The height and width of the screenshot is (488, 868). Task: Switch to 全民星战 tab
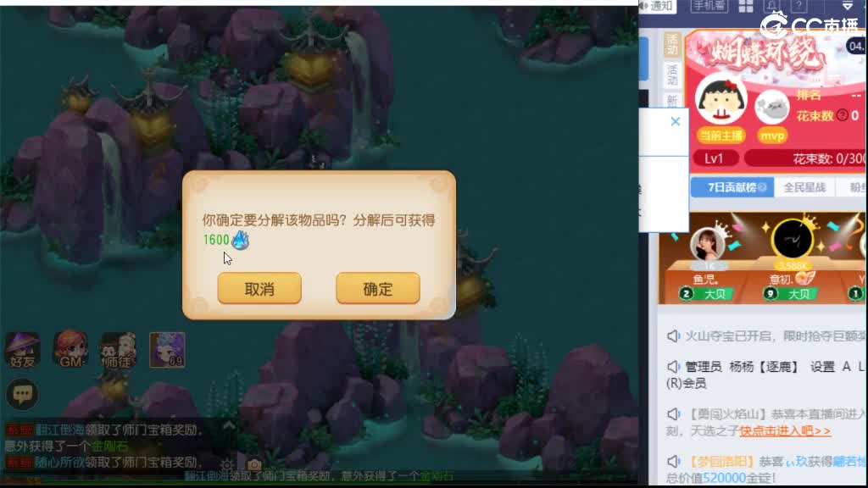click(804, 187)
